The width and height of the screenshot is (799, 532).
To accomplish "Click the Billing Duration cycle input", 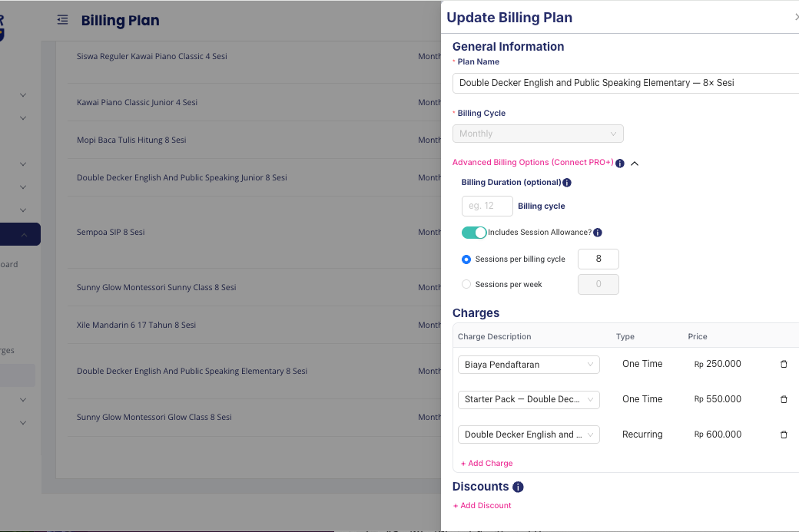I will pos(487,207).
